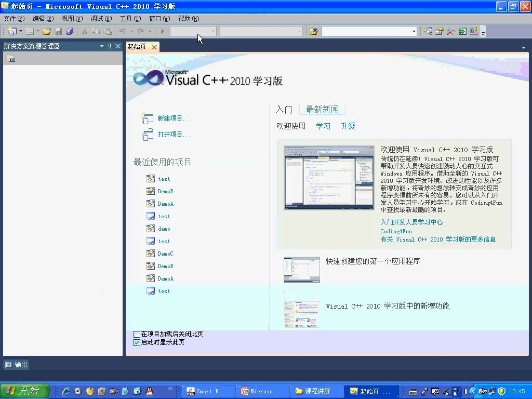Open the solution platform combo box

pos(261,31)
